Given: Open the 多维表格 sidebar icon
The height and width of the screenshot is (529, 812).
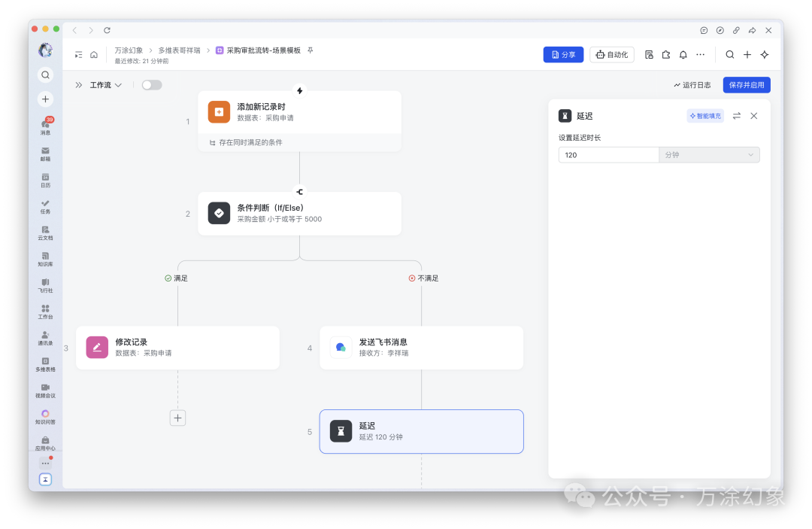Looking at the screenshot, I should click(x=45, y=363).
